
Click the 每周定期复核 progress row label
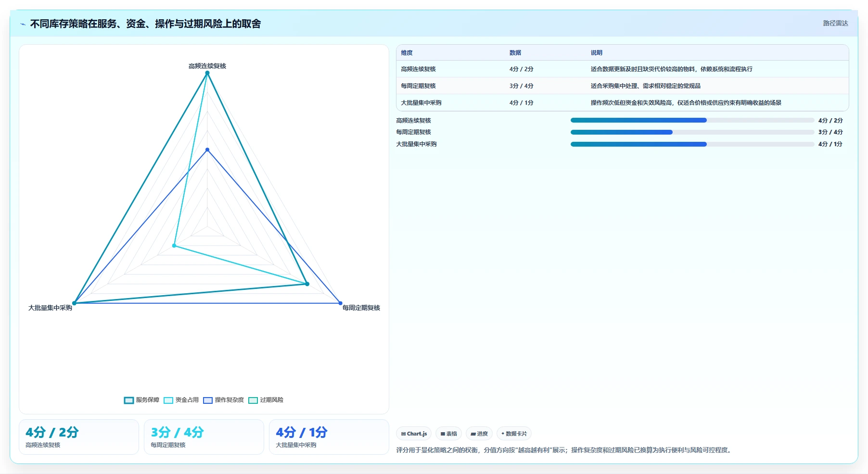tap(413, 132)
